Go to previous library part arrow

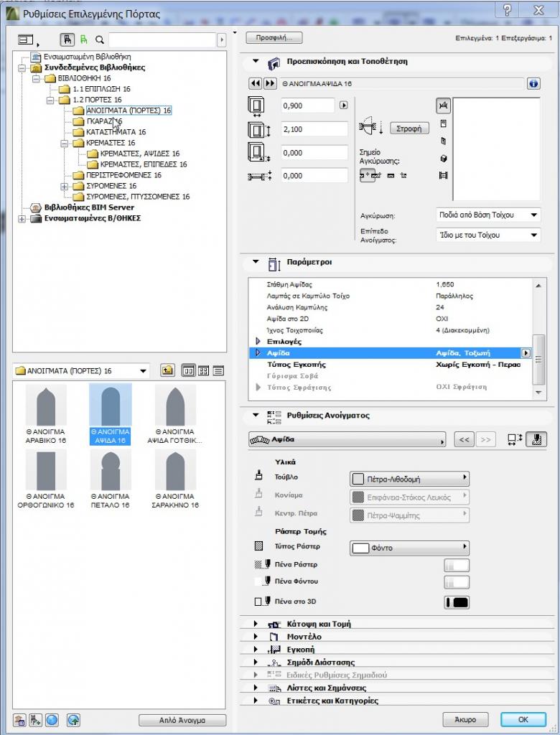(x=256, y=84)
